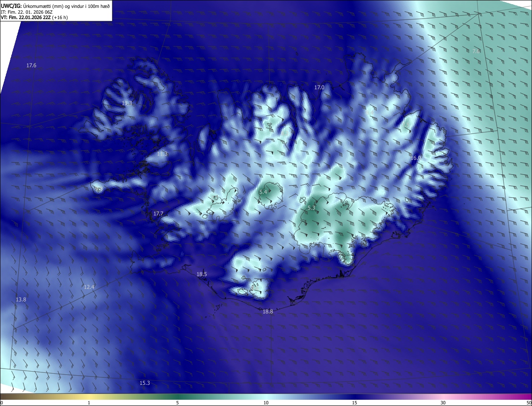Viewport: 532px width, 406px height.
Task: Click the VT valid time line 22Z
Action: click(34, 17)
